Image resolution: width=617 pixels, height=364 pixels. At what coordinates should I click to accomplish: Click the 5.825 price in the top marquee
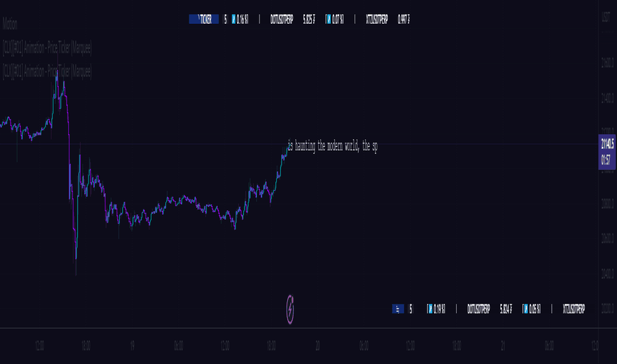click(x=309, y=19)
